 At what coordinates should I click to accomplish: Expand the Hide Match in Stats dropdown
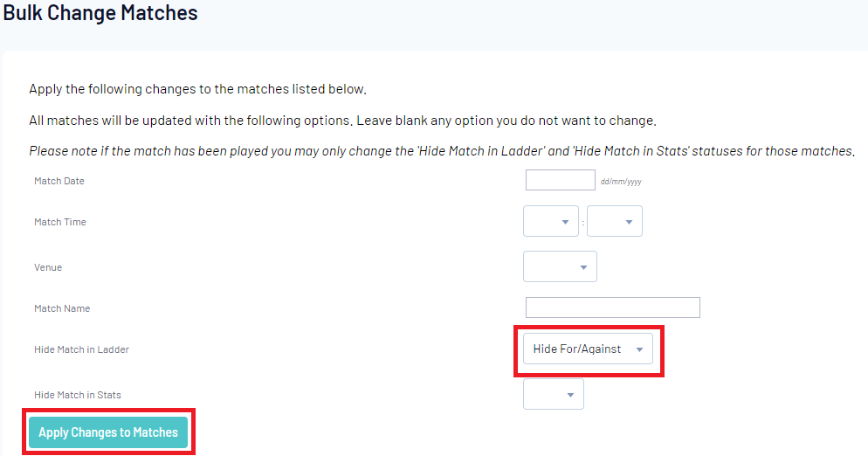554,394
